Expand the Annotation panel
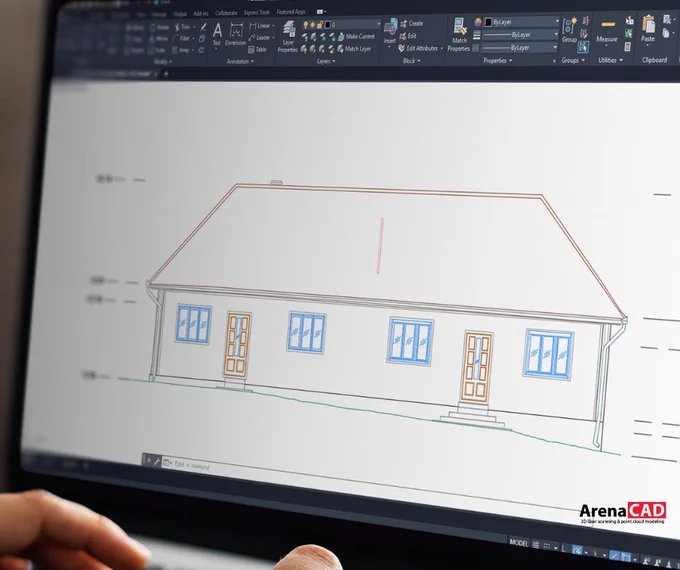680x570 pixels. click(240, 62)
